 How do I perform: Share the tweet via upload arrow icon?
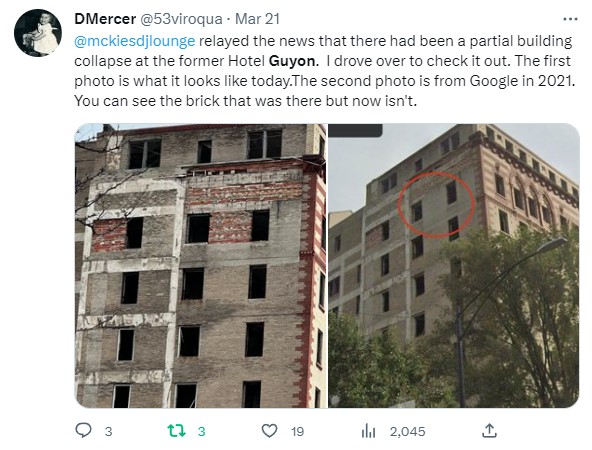489,430
